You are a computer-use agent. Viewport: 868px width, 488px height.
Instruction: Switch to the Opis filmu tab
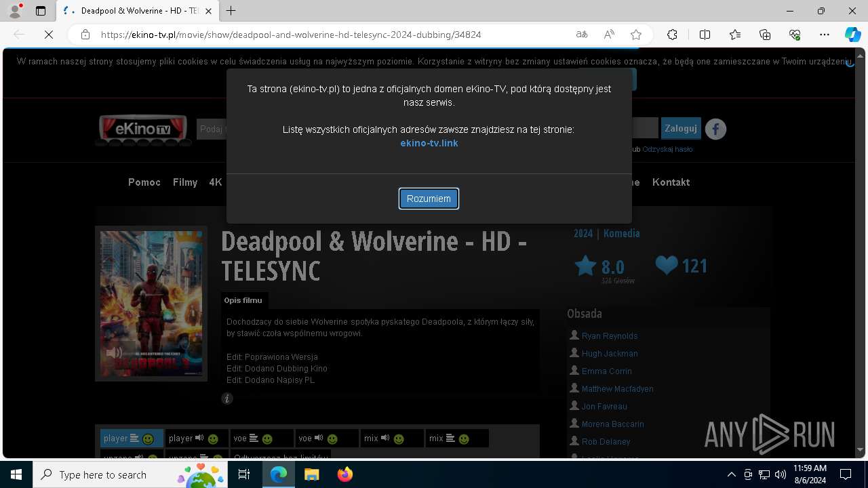pos(243,300)
